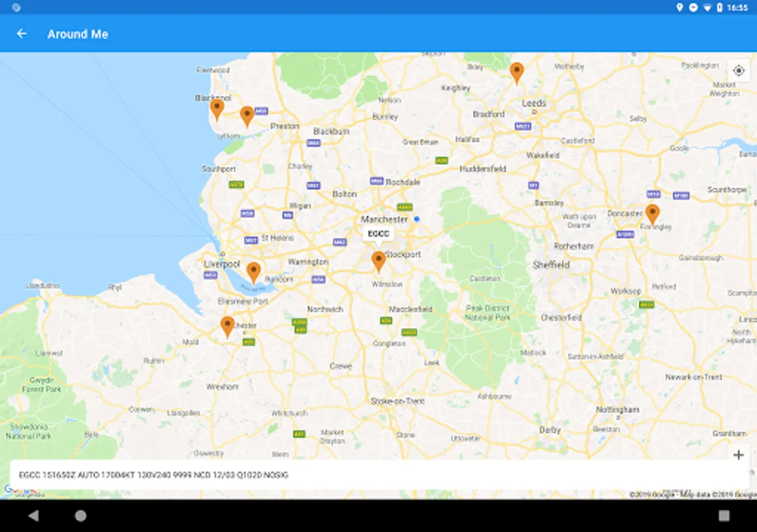The width and height of the screenshot is (757, 532).
Task: Click the Crewe town label
Action: [x=341, y=366]
